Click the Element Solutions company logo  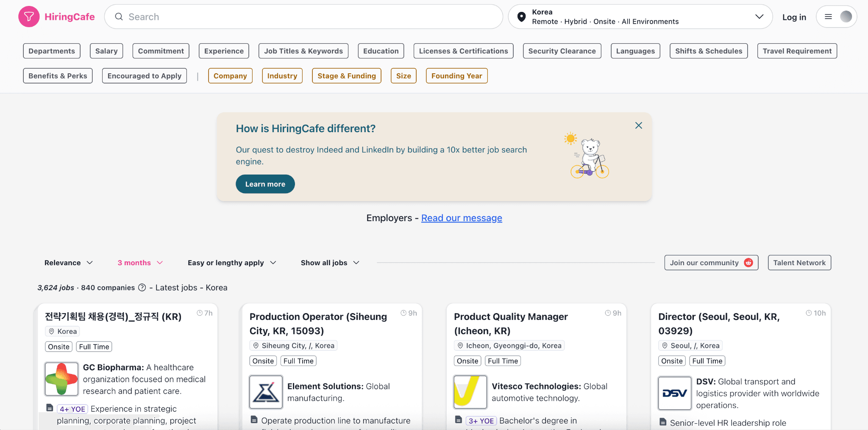pyautogui.click(x=266, y=392)
